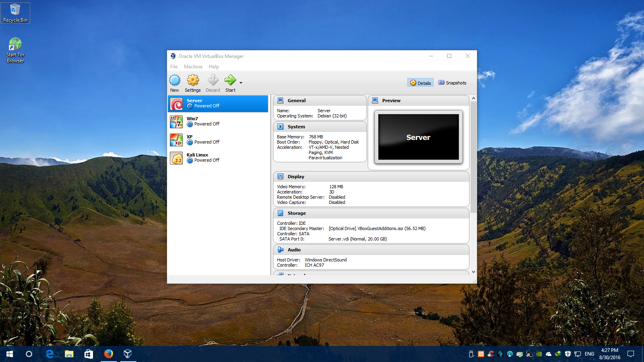Screen dimensions: 644x362
Task: Click the General section header
Action: 320,101
